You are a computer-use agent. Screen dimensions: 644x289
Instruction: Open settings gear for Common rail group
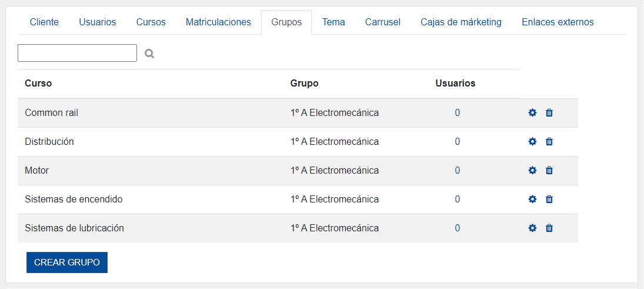tap(532, 112)
